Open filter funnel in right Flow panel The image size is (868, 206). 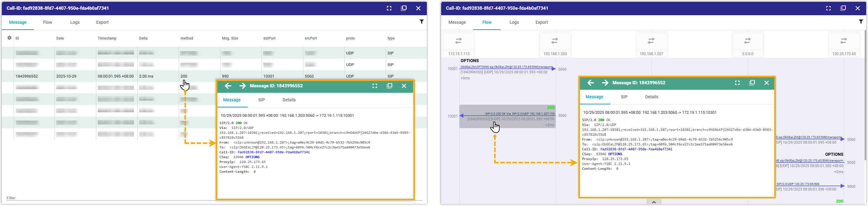861,22
